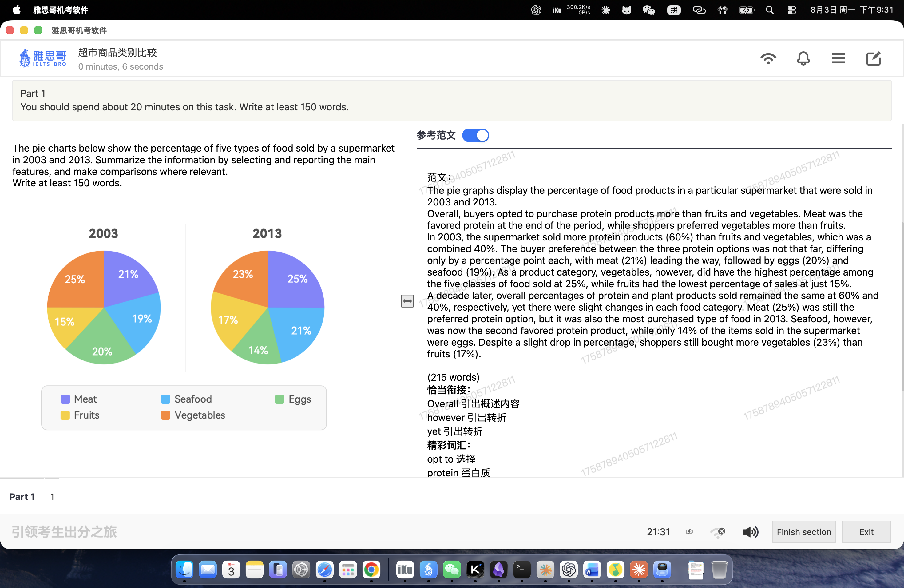Open Control Center in menu bar

point(791,10)
